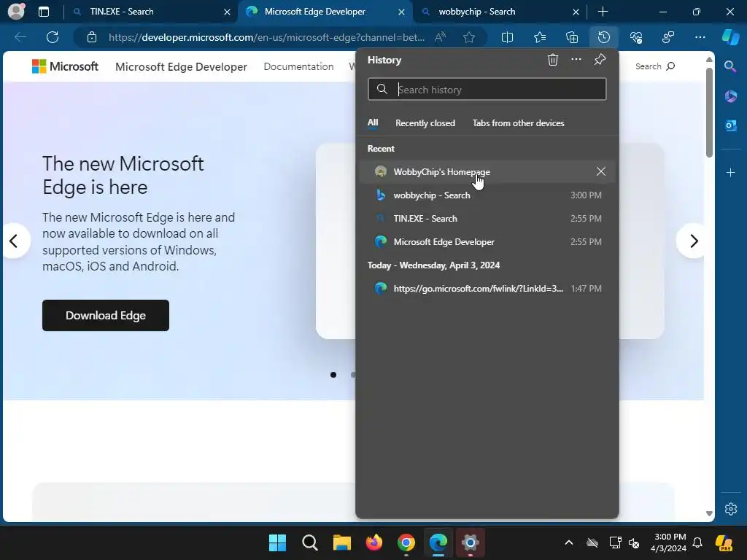
Task: Open the TIN.EXE - Search history entry
Action: tap(487, 219)
